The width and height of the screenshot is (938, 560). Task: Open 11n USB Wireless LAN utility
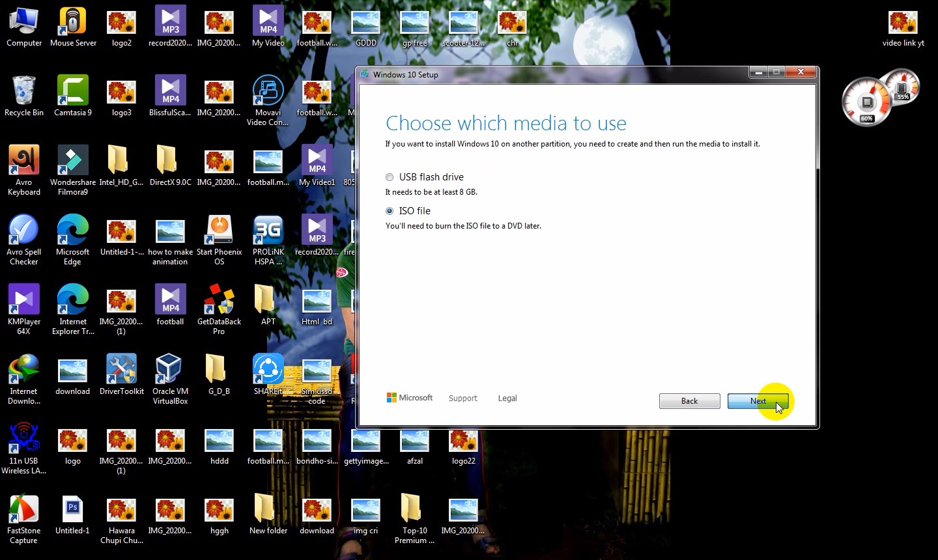pyautogui.click(x=24, y=449)
